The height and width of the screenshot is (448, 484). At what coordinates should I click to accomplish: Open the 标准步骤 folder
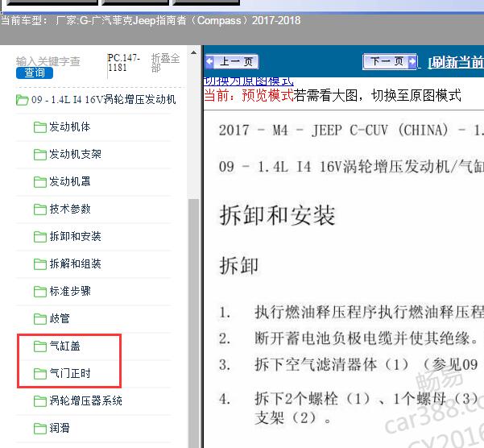pyautogui.click(x=70, y=291)
